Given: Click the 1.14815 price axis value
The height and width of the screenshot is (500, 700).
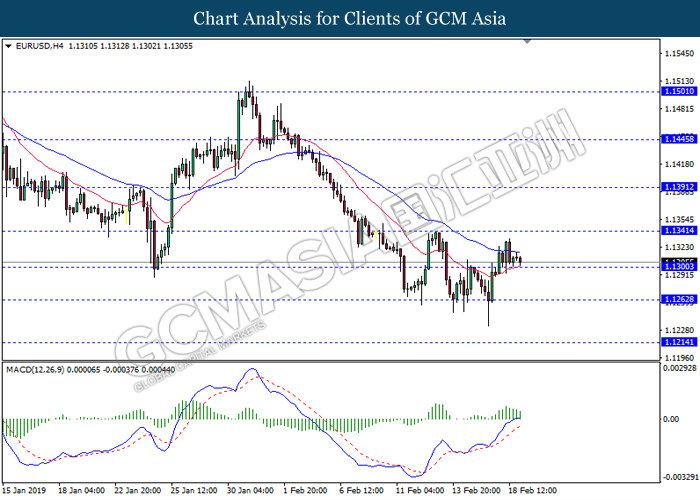Looking at the screenshot, I should pos(679,109).
